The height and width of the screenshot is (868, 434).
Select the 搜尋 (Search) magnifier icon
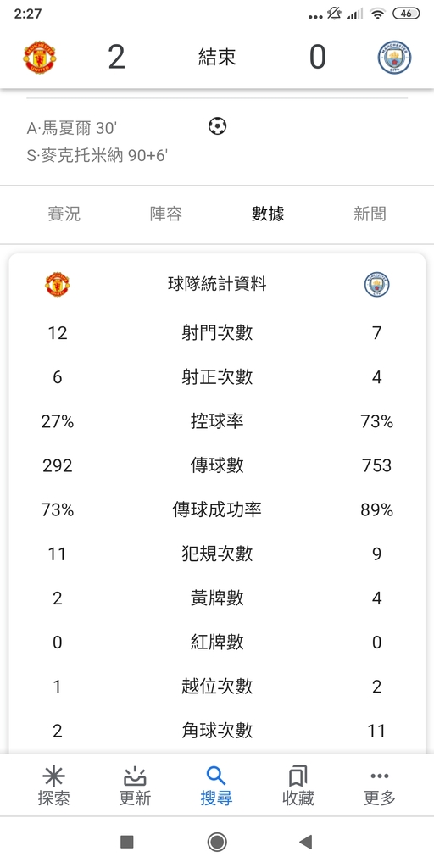tap(216, 776)
